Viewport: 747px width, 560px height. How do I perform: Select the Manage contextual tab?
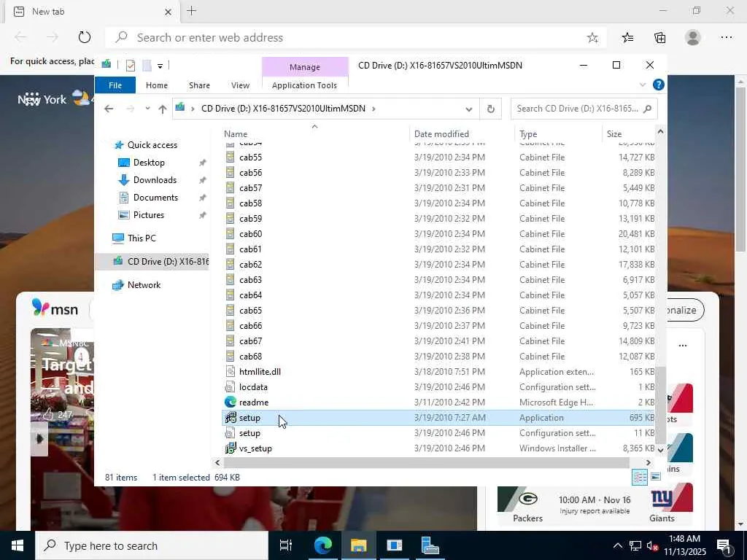tap(305, 67)
